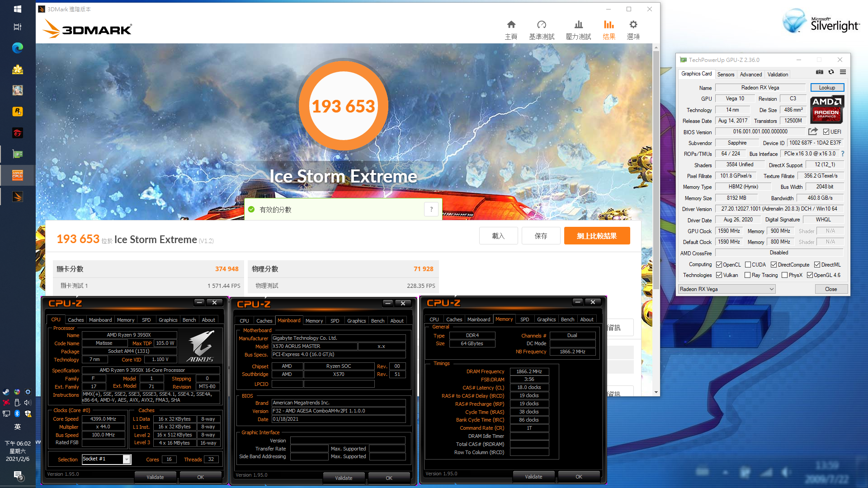This screenshot has height=488, width=868.
Task: Open the 3DMark benchmarks gauge icon
Action: click(541, 24)
